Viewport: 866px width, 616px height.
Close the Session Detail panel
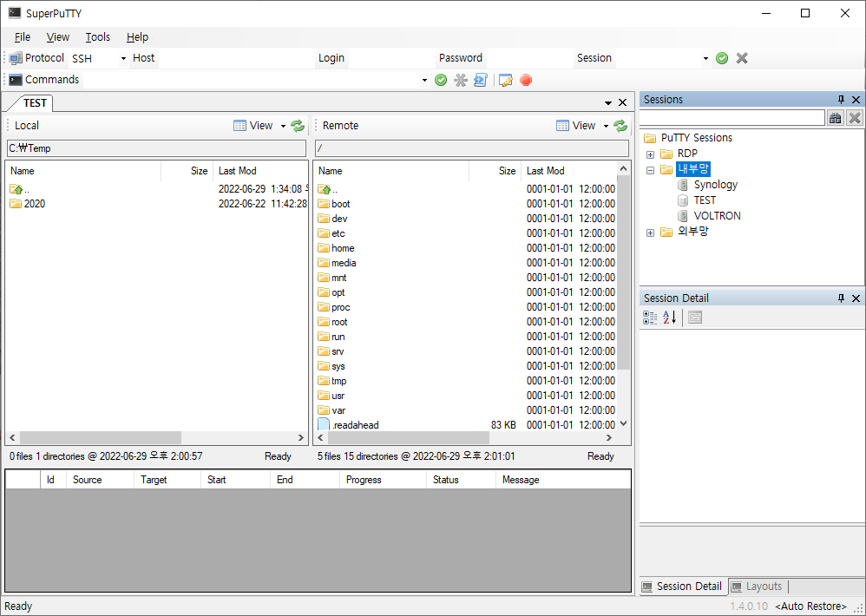click(856, 298)
